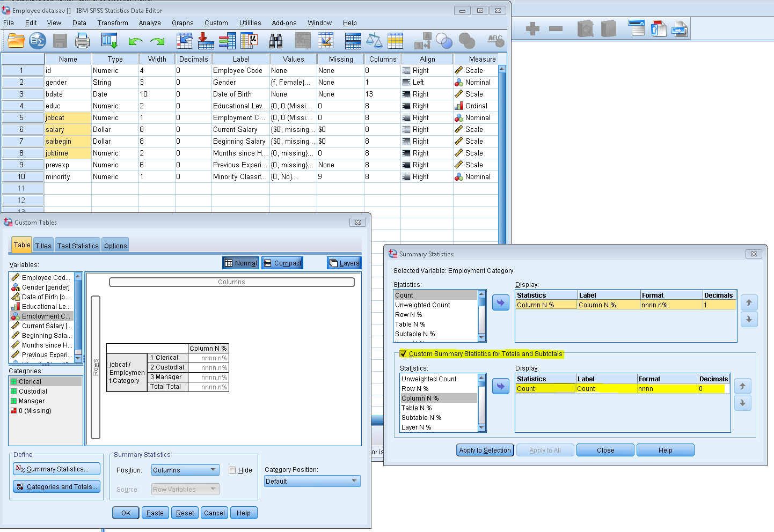Move the Count row down in totals display
The height and width of the screenshot is (532, 774).
742,403
